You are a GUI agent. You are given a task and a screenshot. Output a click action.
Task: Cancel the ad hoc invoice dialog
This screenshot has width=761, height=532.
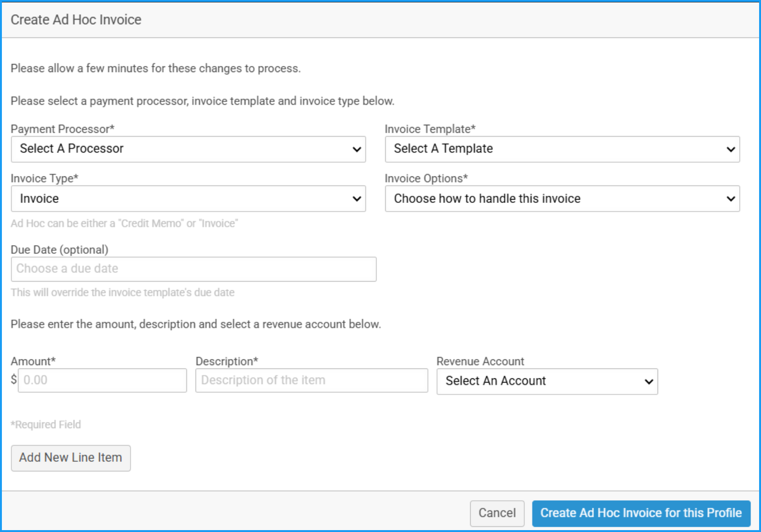pyautogui.click(x=497, y=513)
